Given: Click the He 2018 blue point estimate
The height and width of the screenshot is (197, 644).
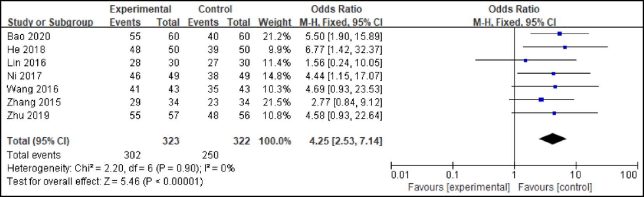Looking at the screenshot, I should pyautogui.click(x=565, y=47).
